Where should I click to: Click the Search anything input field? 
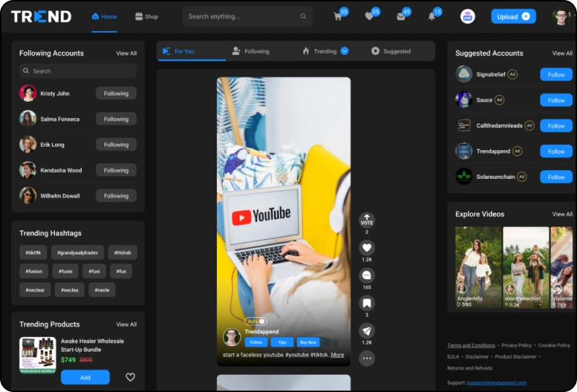pyautogui.click(x=247, y=16)
